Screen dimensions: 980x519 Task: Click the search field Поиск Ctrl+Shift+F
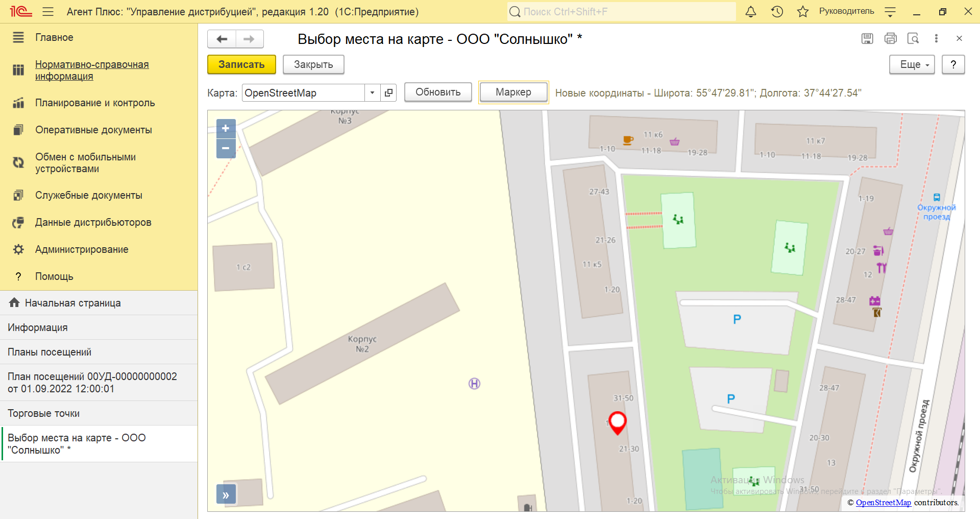click(622, 11)
